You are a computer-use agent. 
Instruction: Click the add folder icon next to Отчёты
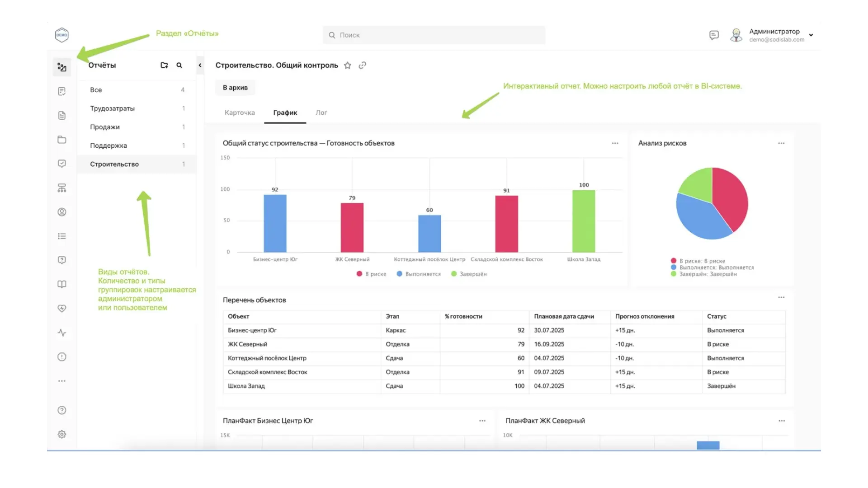pos(164,65)
